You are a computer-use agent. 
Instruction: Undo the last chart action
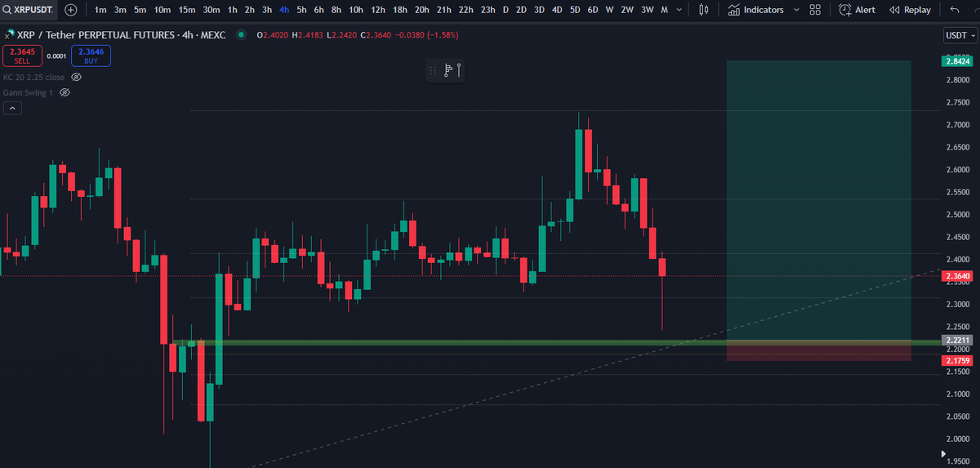coord(955,10)
